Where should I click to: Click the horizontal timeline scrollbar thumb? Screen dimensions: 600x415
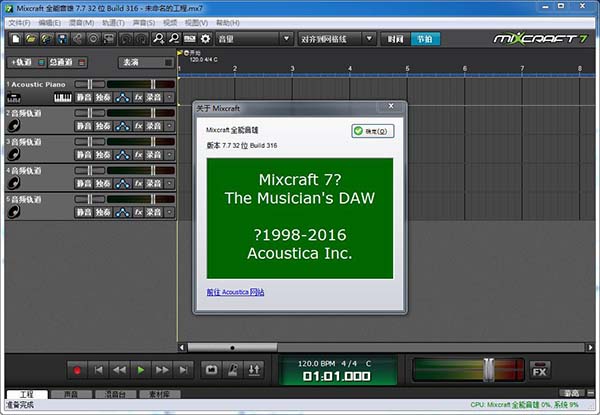[x=232, y=348]
